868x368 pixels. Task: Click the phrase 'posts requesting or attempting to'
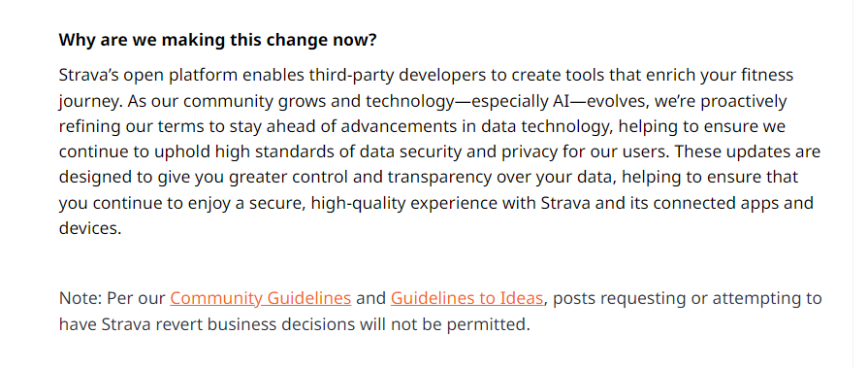click(688, 298)
